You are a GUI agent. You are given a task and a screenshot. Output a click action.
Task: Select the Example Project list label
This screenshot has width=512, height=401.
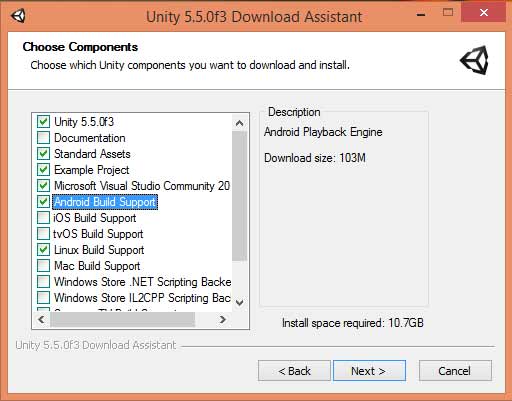pyautogui.click(x=91, y=170)
